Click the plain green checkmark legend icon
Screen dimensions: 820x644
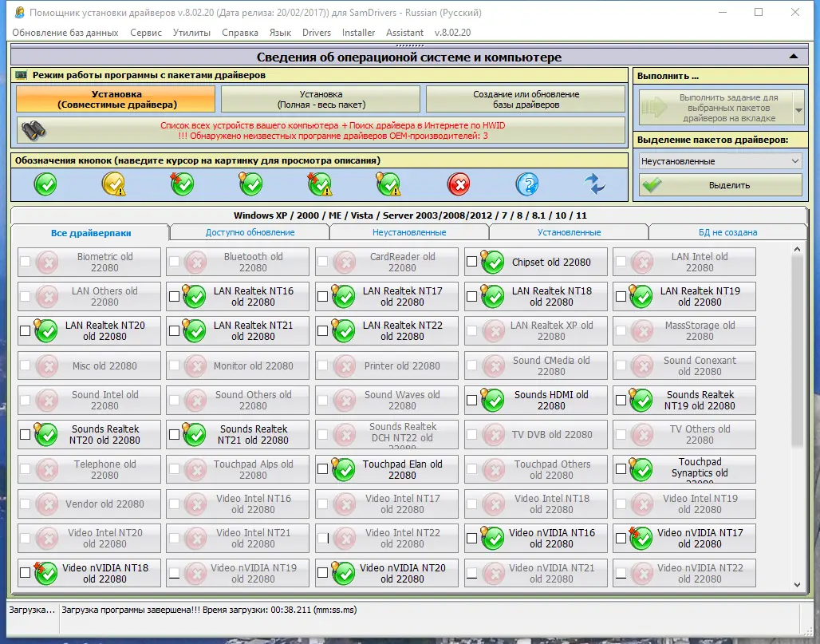point(45,184)
